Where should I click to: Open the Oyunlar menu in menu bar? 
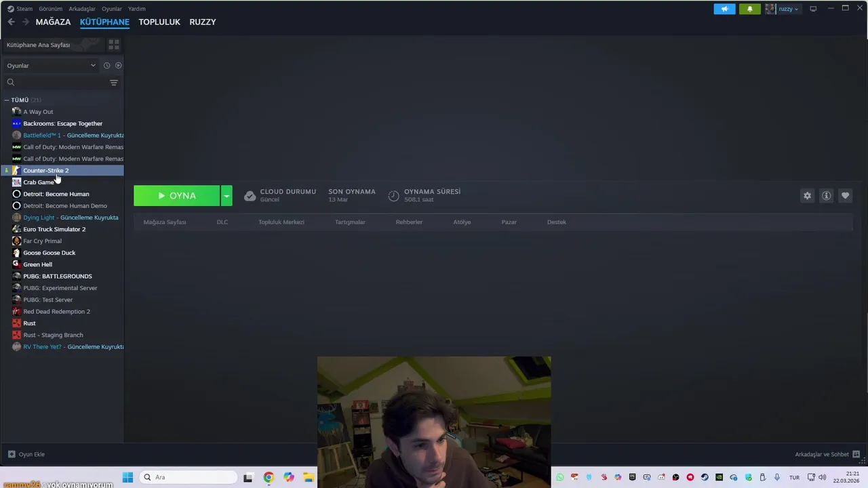click(112, 9)
